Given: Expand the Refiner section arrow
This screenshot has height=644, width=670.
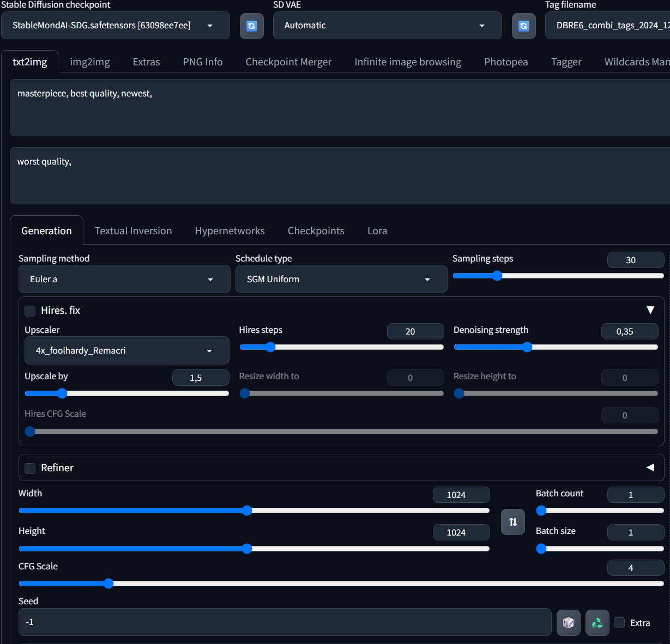Looking at the screenshot, I should [650, 467].
